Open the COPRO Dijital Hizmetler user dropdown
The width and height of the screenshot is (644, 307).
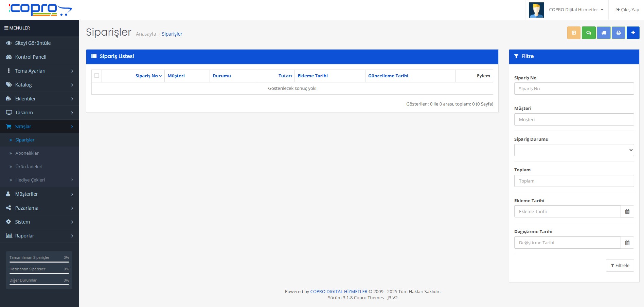point(576,10)
